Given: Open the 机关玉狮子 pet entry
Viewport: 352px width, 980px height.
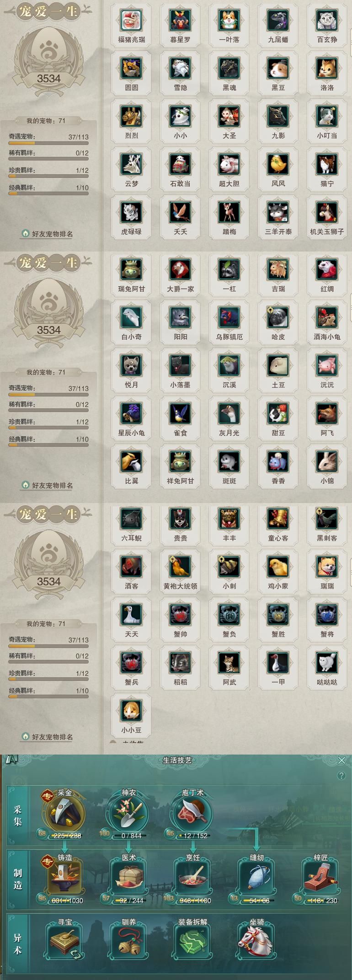Looking at the screenshot, I should point(327,213).
